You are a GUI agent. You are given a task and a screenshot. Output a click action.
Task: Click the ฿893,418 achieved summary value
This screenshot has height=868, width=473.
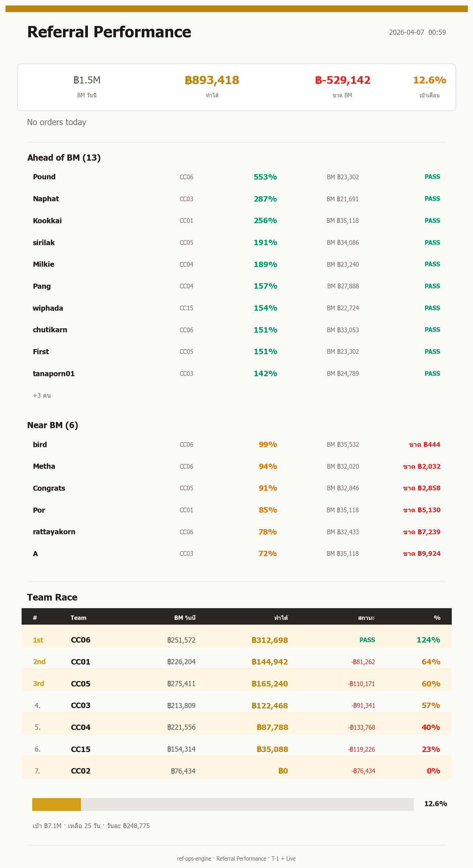[212, 80]
